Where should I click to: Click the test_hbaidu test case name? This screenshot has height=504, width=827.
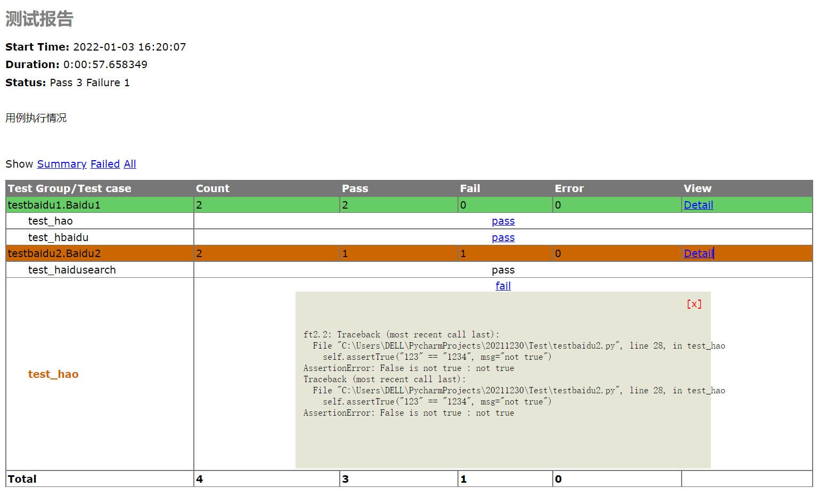click(x=58, y=237)
